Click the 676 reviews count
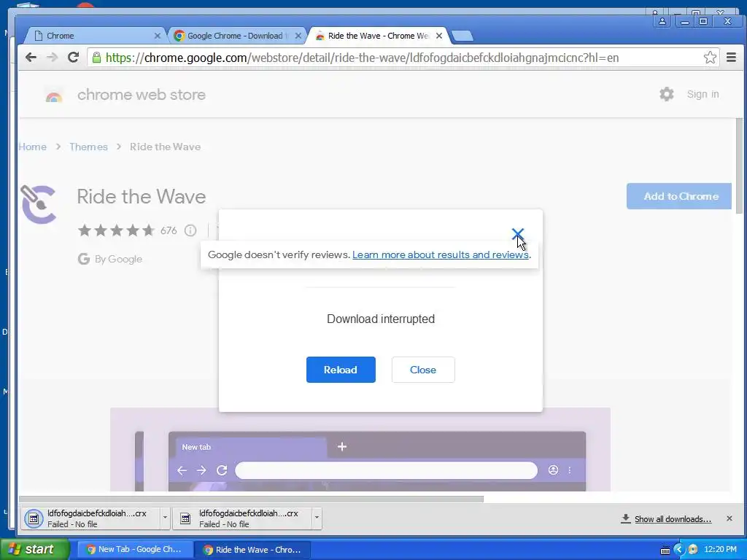 click(169, 230)
